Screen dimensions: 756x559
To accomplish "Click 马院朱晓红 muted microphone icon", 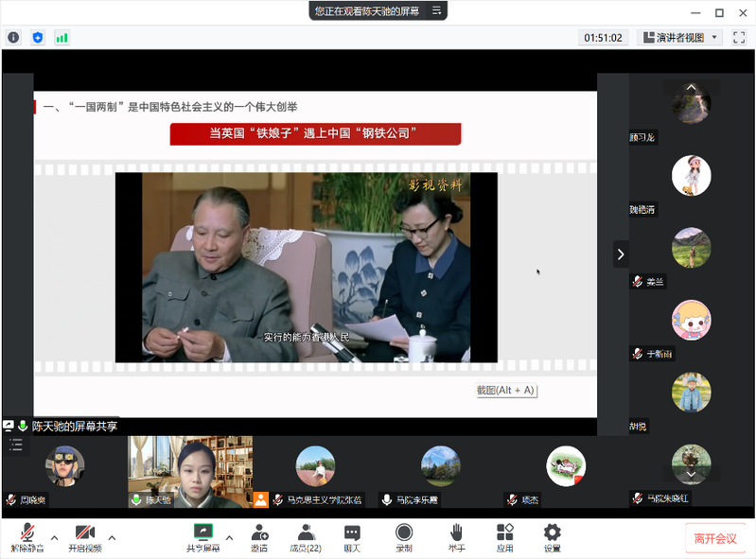I will point(638,498).
